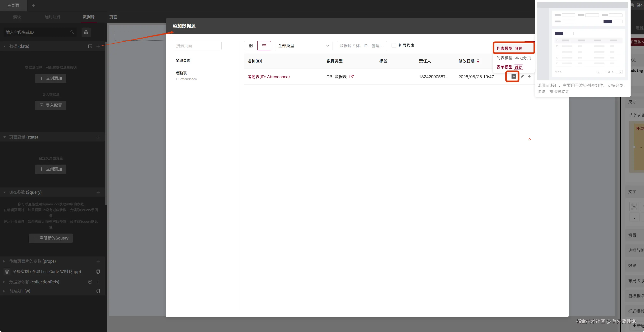Image resolution: width=644 pixels, height=332 pixels.
Task: Click the settings gear beside field search
Action: tap(86, 32)
